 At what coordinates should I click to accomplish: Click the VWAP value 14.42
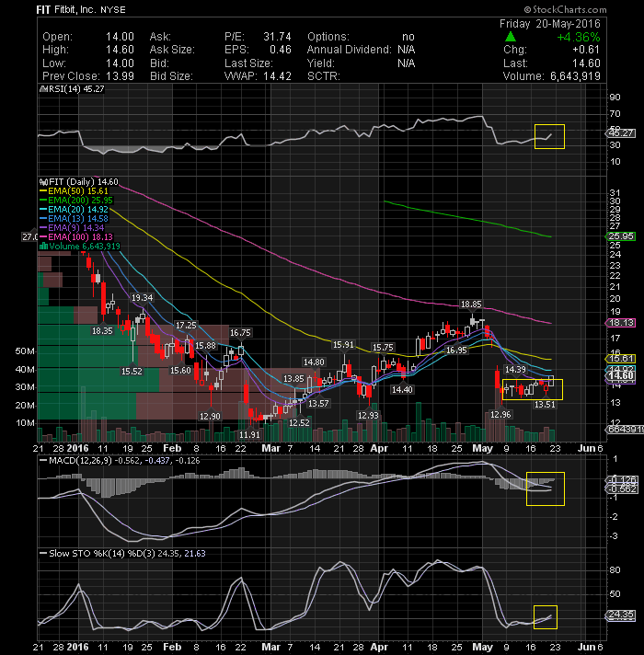pos(277,76)
